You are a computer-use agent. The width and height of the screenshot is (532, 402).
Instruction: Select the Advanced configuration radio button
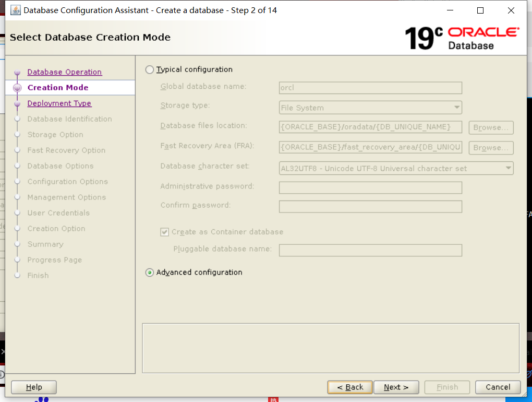coord(150,273)
